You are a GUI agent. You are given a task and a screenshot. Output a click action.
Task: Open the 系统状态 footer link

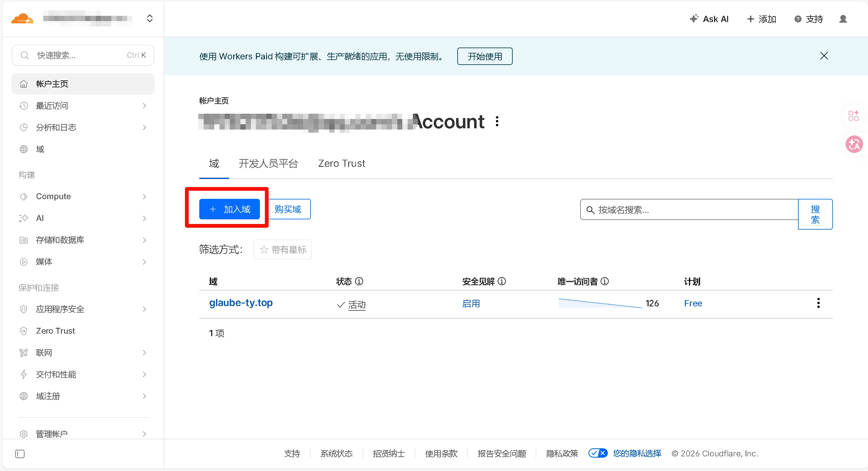tap(336, 454)
